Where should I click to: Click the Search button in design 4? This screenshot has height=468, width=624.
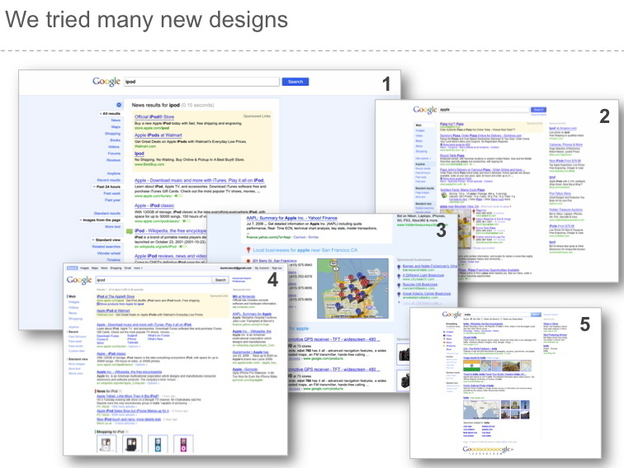point(220,280)
